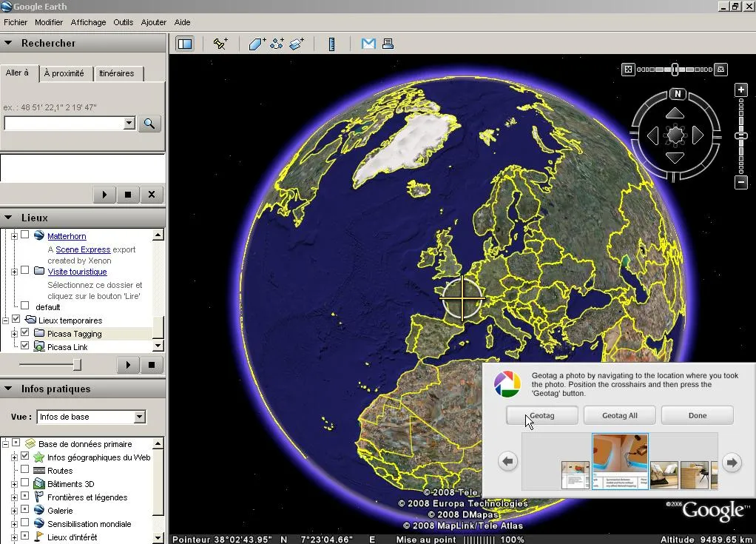Open the Modifier menu

49,22
